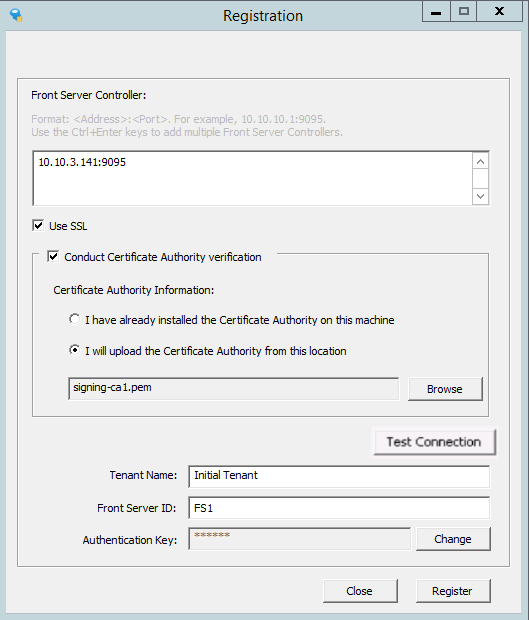Click the signing-ca1.pem file path field

pyautogui.click(x=234, y=389)
